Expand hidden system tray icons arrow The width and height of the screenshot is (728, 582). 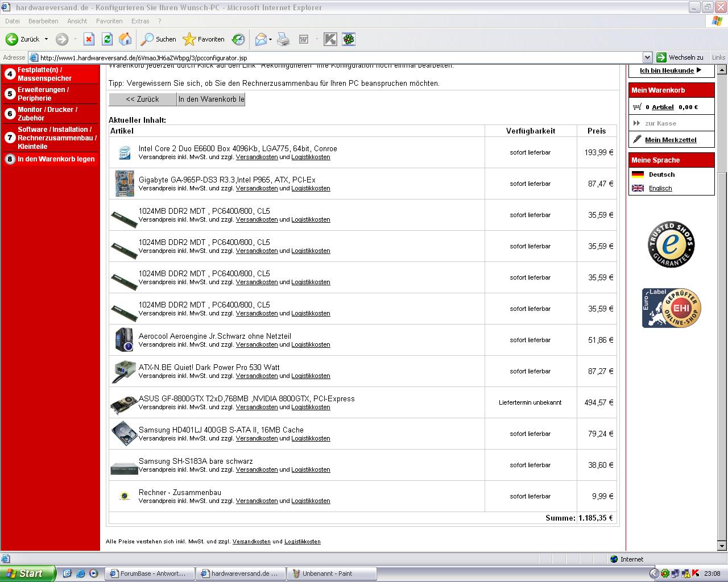pos(654,573)
